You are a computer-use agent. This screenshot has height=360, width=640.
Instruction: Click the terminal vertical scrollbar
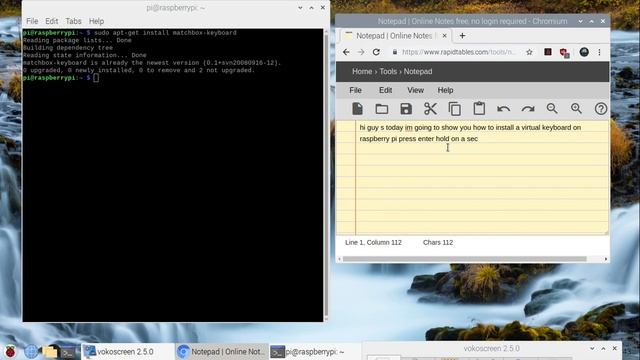click(326, 176)
